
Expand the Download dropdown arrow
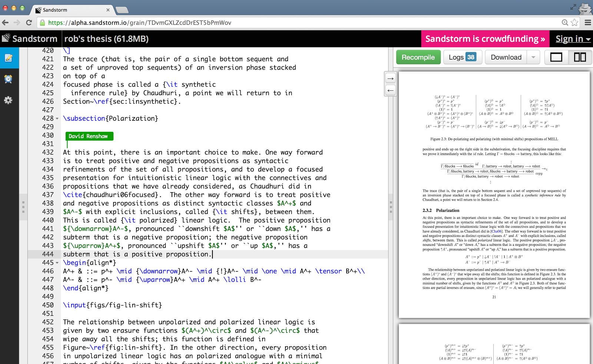point(533,57)
